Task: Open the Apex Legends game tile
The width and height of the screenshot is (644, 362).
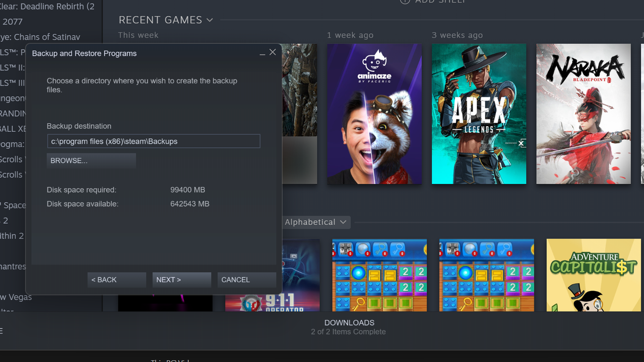Action: (x=479, y=114)
